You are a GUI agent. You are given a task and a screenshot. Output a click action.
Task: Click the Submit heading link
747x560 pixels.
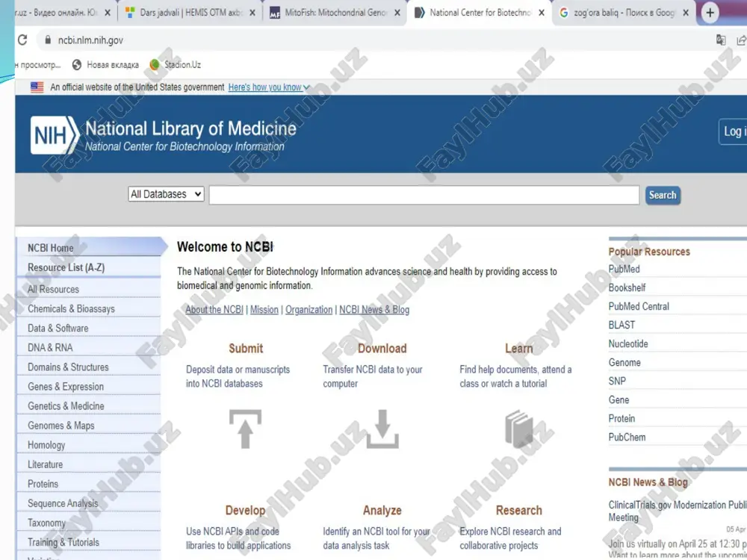(246, 349)
